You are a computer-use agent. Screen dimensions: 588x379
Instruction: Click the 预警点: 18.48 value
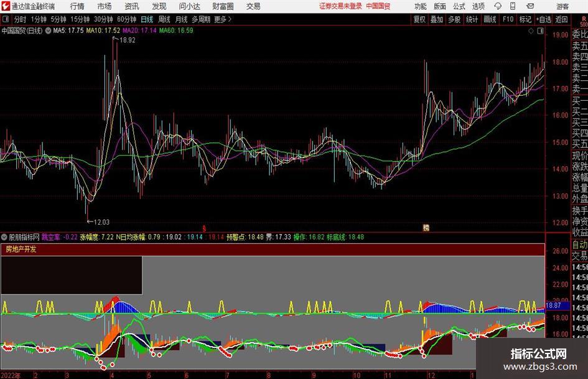[245, 237]
